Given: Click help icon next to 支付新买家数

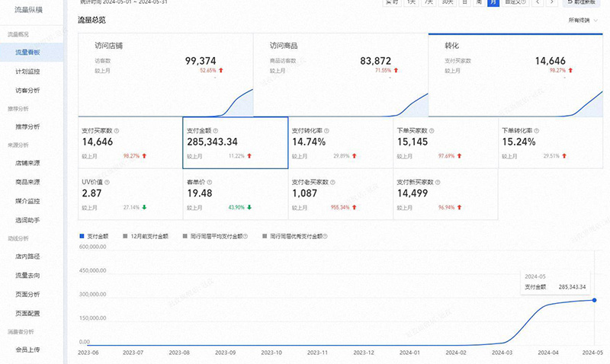Looking at the screenshot, I should [438, 182].
